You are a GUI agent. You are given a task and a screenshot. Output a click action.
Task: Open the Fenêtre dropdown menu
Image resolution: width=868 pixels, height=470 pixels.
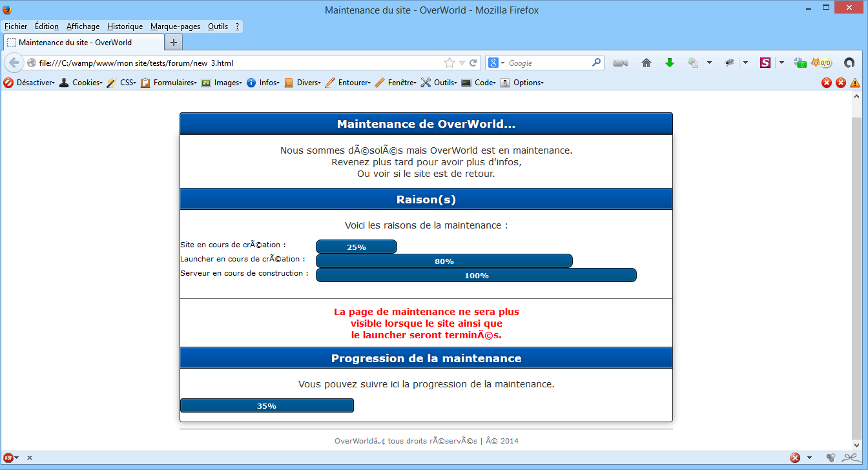coord(396,83)
